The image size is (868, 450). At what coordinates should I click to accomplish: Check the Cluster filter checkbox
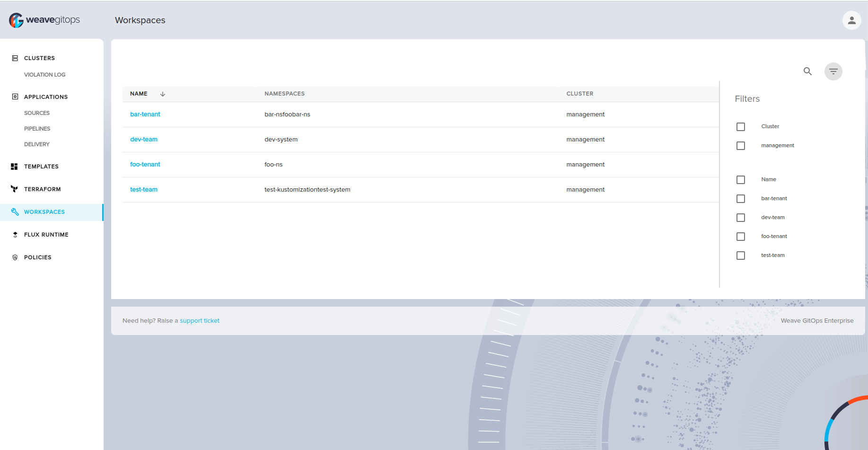[x=741, y=127]
